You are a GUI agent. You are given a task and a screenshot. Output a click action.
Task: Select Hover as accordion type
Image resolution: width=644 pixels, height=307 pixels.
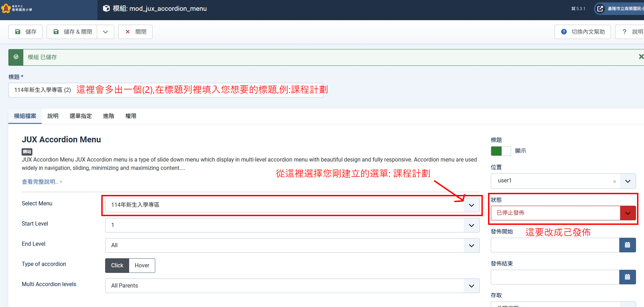click(x=142, y=266)
